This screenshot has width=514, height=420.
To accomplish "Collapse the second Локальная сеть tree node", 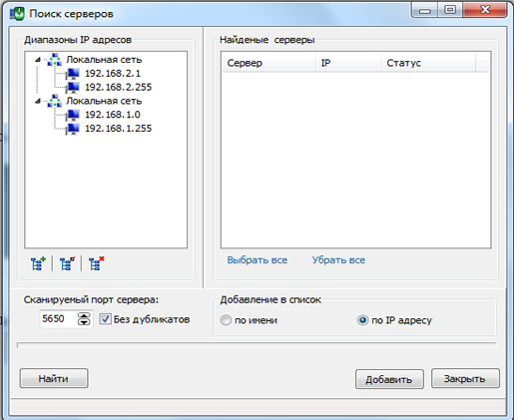I will coord(38,101).
